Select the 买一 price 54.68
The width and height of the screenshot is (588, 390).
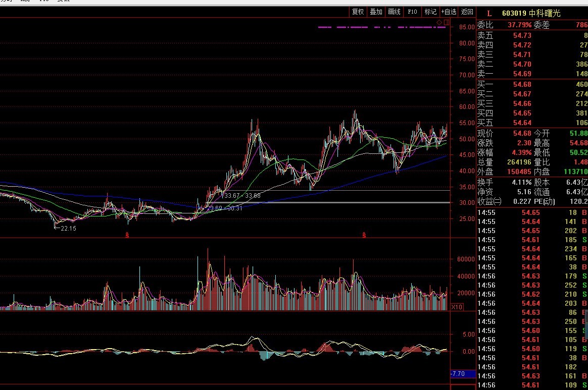[x=522, y=85]
